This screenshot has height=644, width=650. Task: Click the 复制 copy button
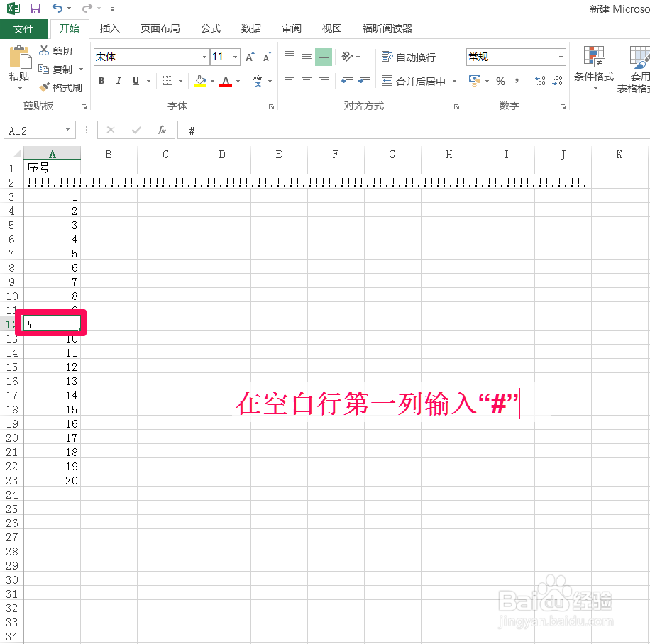(61, 70)
